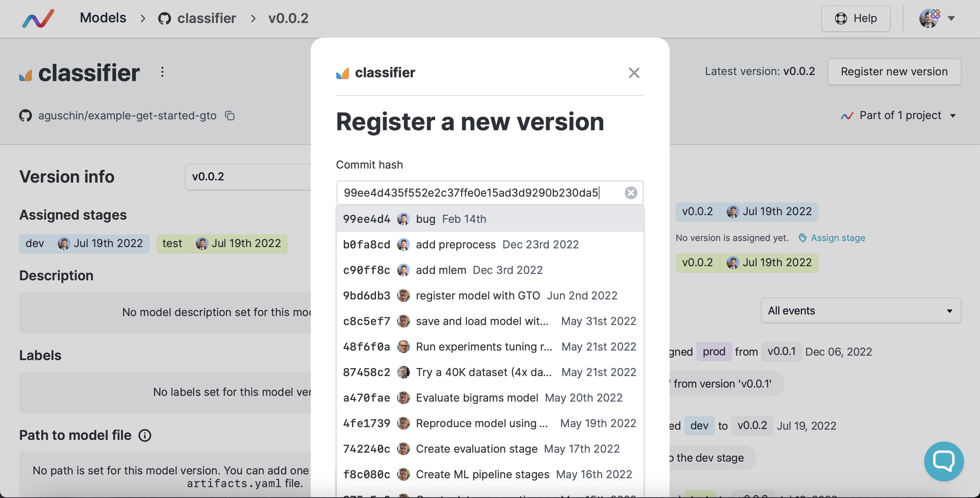Click the Register new version button
980x498 pixels.
[x=894, y=72]
